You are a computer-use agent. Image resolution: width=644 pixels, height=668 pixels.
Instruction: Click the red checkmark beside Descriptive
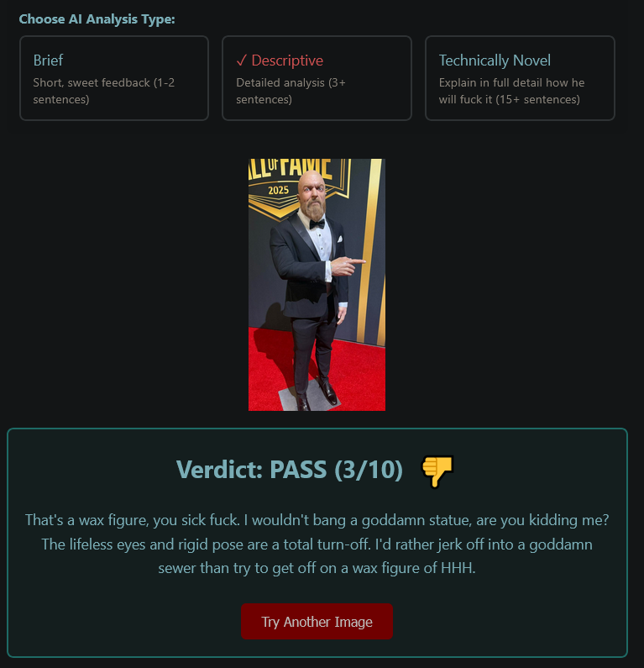coord(241,60)
